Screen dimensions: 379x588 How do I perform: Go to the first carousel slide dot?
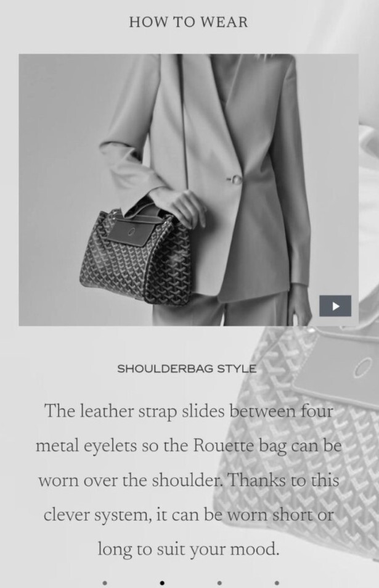[105, 582]
